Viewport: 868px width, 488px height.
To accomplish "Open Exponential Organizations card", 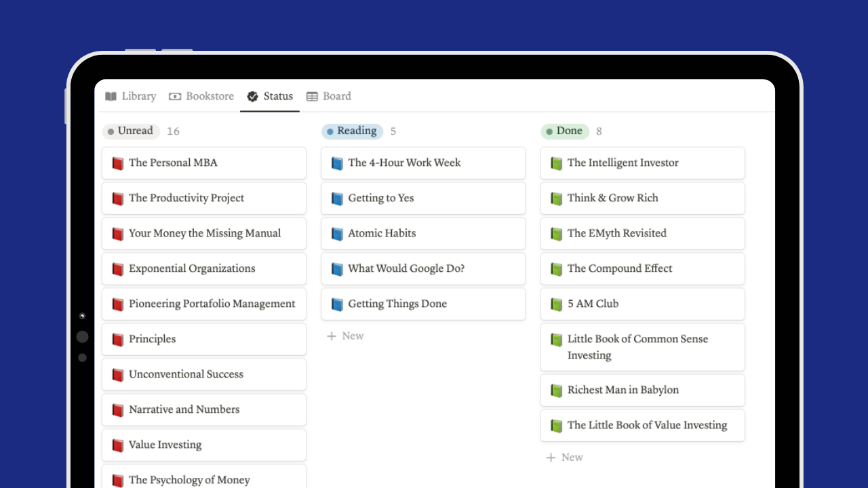I will 204,269.
